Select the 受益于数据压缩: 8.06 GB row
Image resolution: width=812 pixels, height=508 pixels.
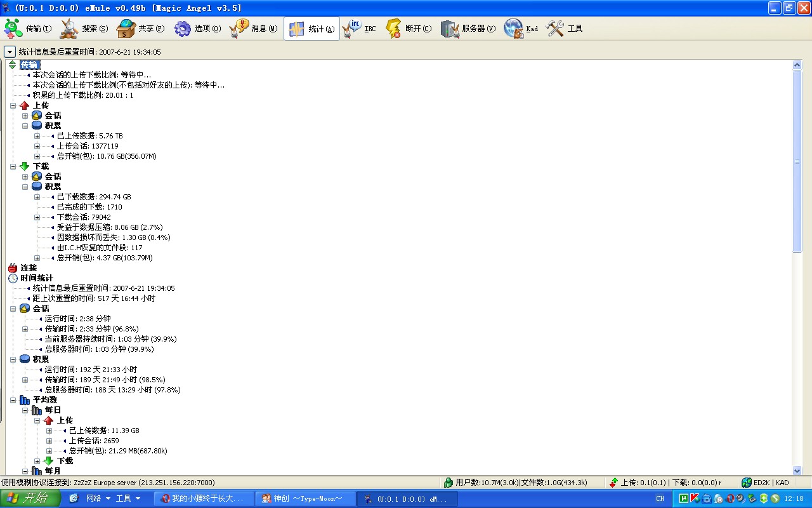tap(110, 227)
